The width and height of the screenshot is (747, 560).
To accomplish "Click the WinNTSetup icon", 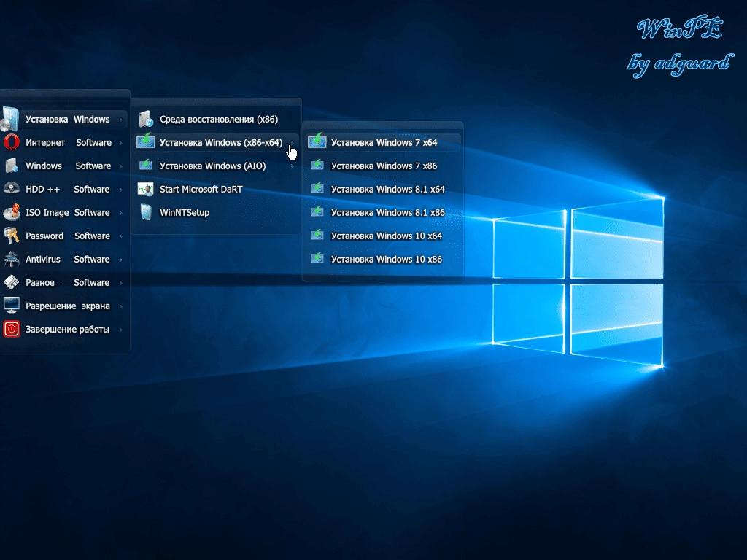I will tap(146, 212).
